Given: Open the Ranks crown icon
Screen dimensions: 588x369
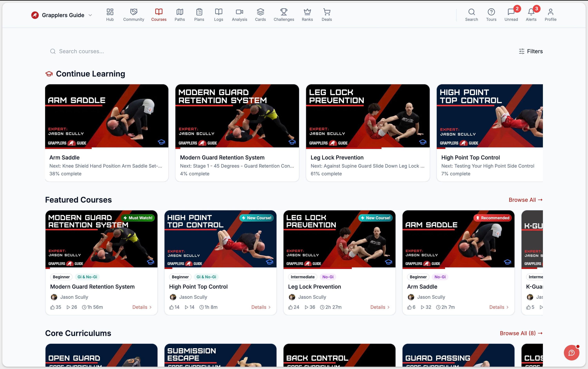Looking at the screenshot, I should (x=307, y=12).
